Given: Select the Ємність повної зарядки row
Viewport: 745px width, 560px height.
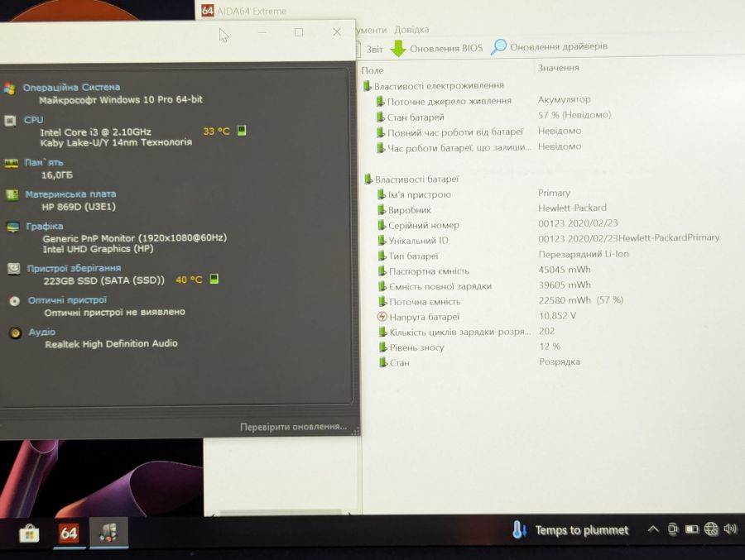Looking at the screenshot, I should coord(484,286).
